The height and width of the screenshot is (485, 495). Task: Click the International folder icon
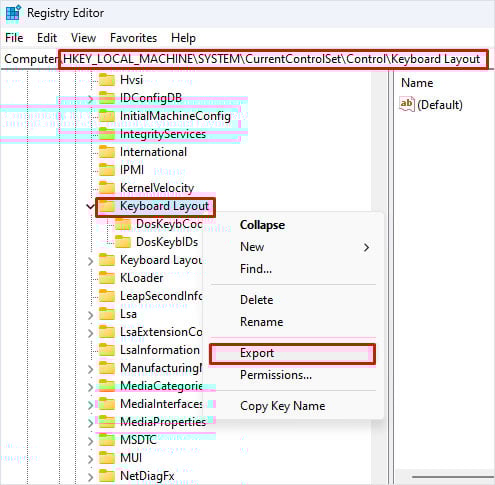(x=107, y=152)
